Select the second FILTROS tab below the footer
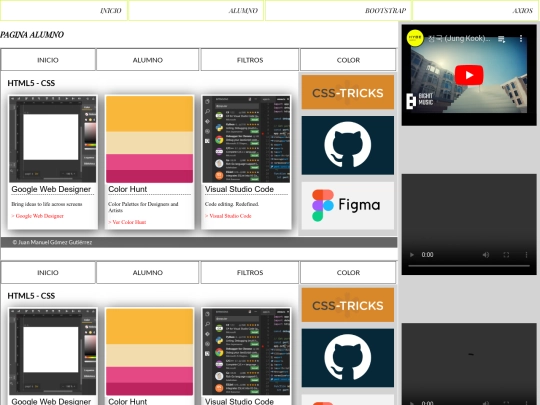 point(250,272)
